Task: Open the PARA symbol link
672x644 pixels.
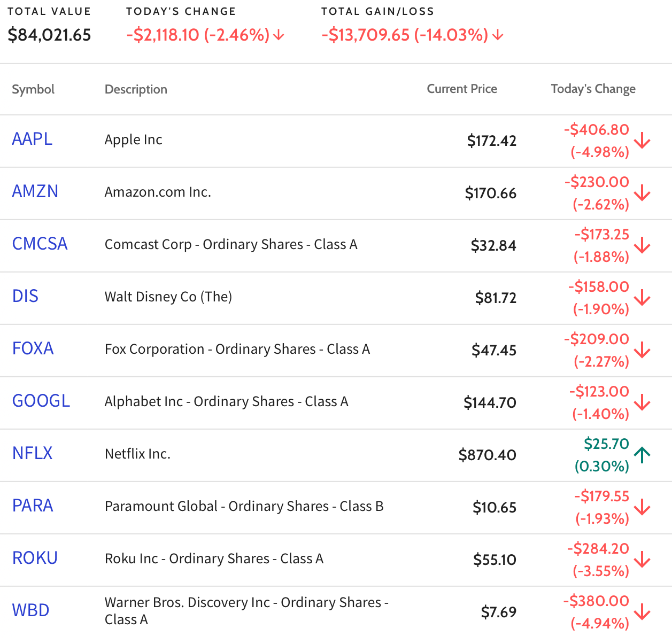Action: [33, 506]
